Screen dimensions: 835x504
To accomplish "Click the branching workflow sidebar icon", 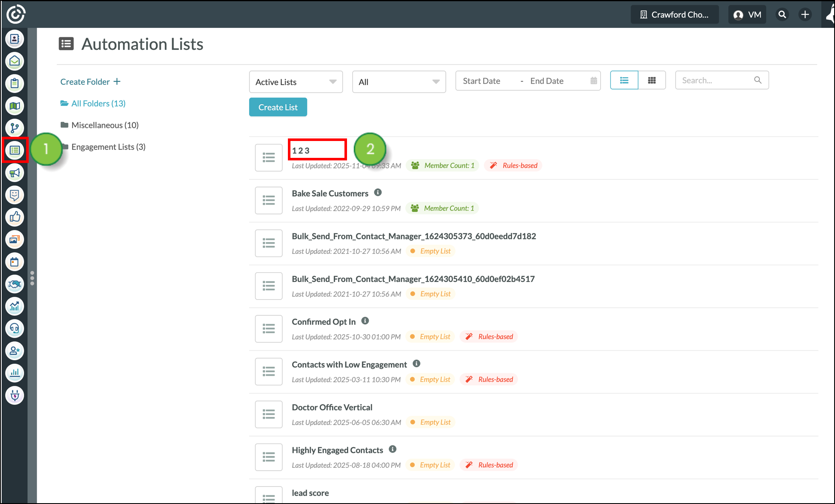I will (15, 128).
